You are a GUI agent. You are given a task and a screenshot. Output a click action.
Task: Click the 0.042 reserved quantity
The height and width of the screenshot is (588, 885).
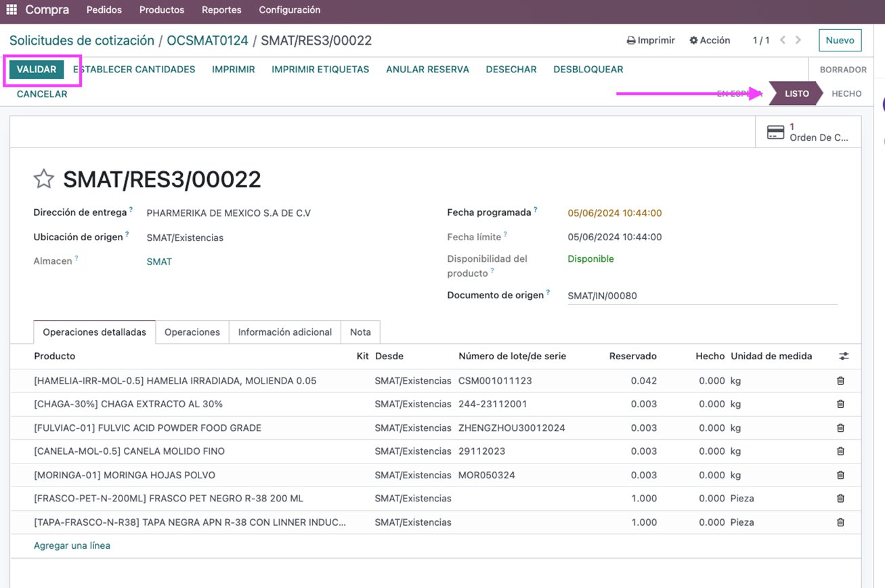point(644,381)
